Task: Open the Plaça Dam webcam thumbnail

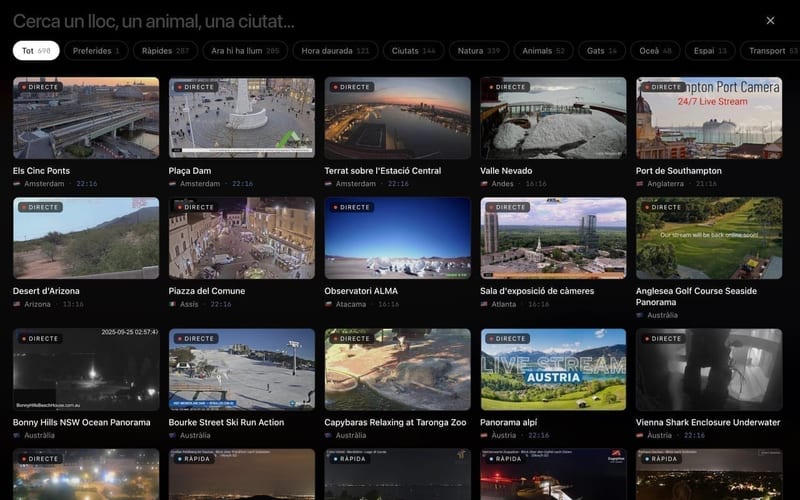Action: click(242, 117)
